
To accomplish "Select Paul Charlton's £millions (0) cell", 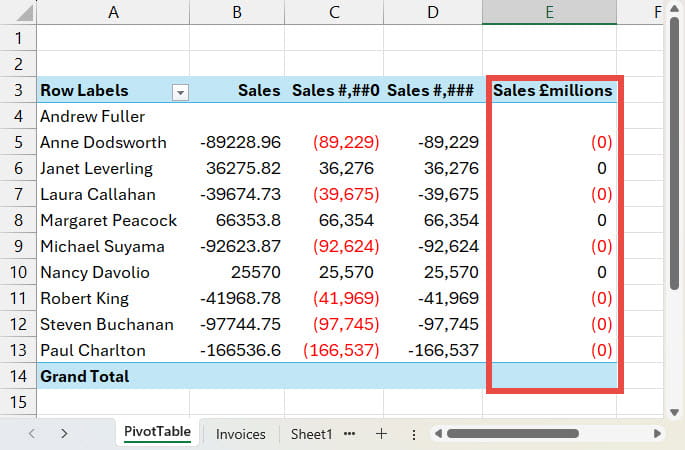I will click(550, 350).
